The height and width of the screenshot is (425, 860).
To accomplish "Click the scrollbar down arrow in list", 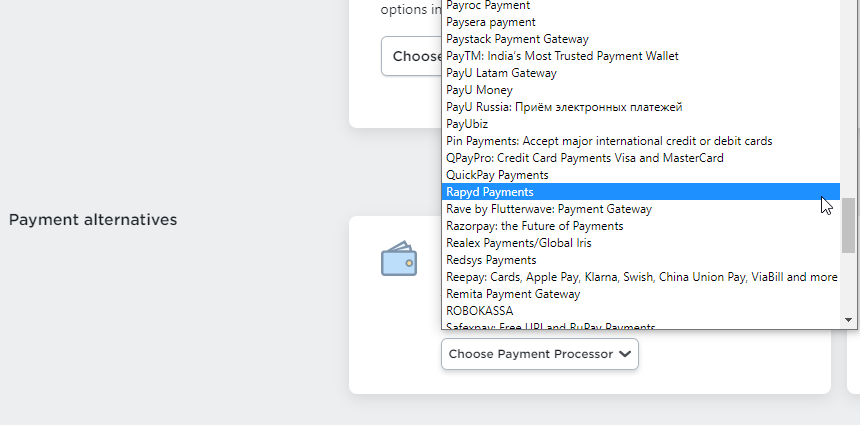I will (x=849, y=320).
